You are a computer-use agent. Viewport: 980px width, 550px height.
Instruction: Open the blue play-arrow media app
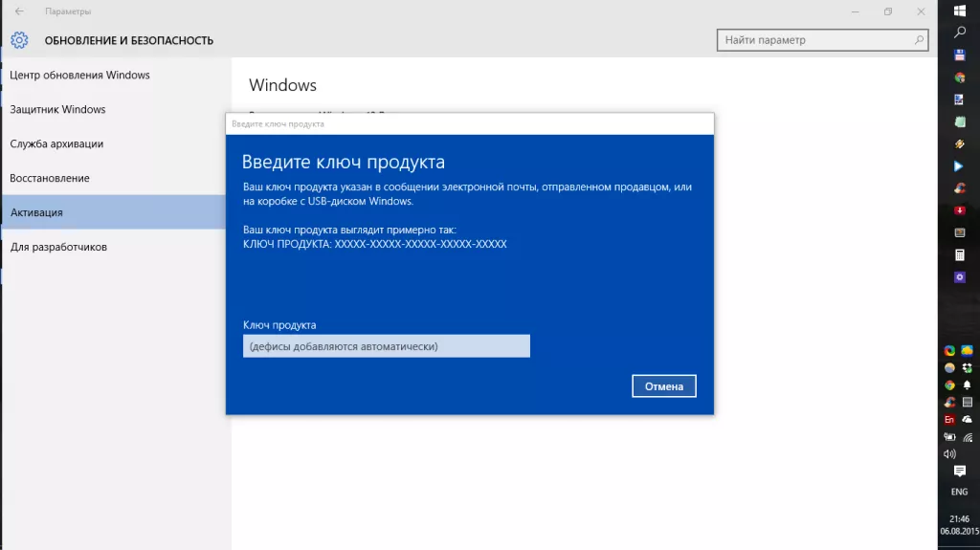(x=959, y=166)
